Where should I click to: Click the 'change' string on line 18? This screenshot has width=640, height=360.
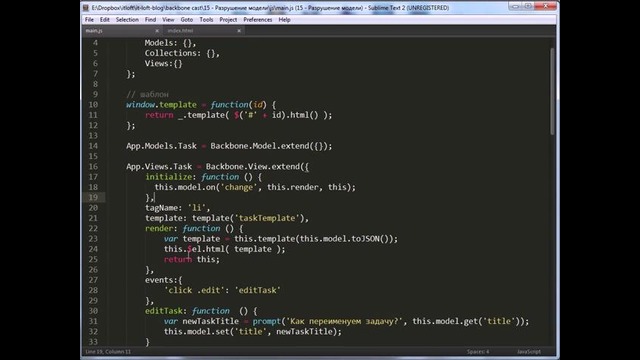(239, 187)
